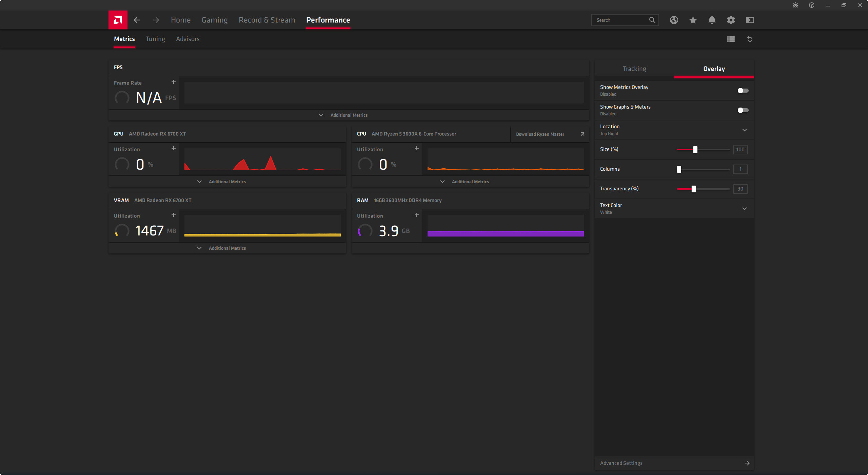Go forward with the right arrow

pyautogui.click(x=156, y=20)
